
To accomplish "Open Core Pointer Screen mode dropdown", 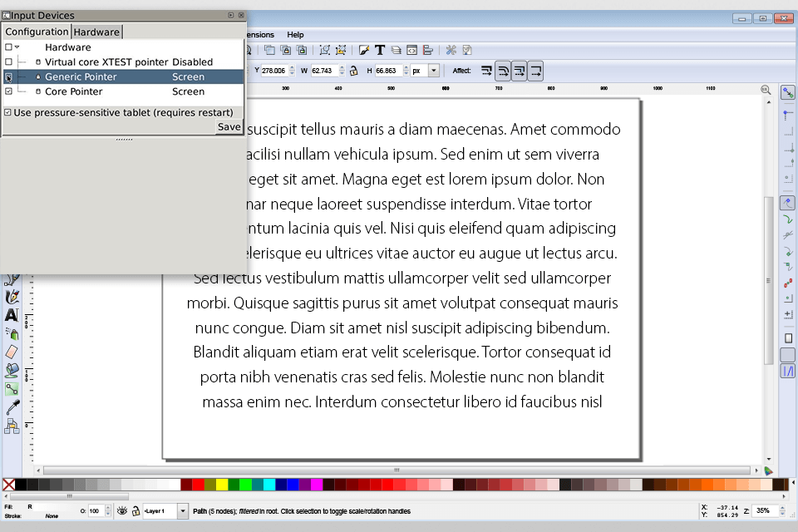I will point(189,91).
